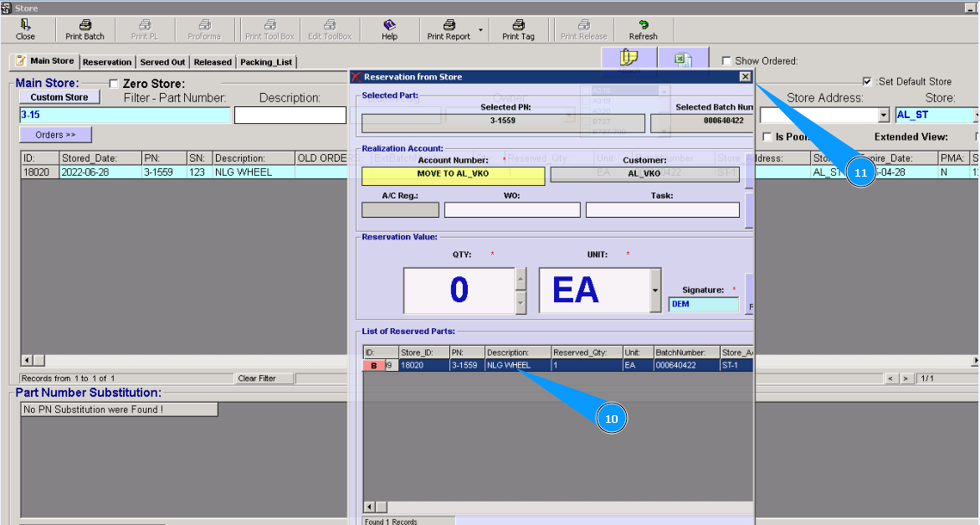Switch to the Reservation tab
Viewport: 980px width, 525px height.
[107, 62]
